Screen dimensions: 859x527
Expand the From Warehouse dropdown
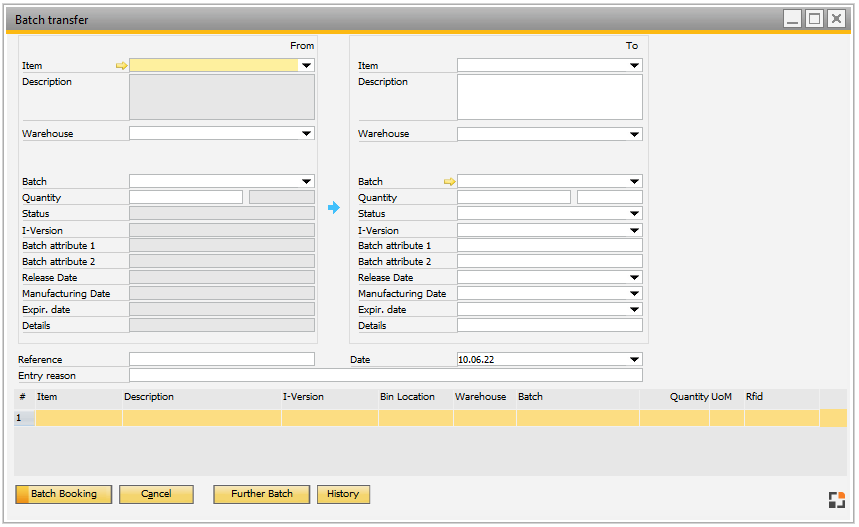pyautogui.click(x=306, y=134)
